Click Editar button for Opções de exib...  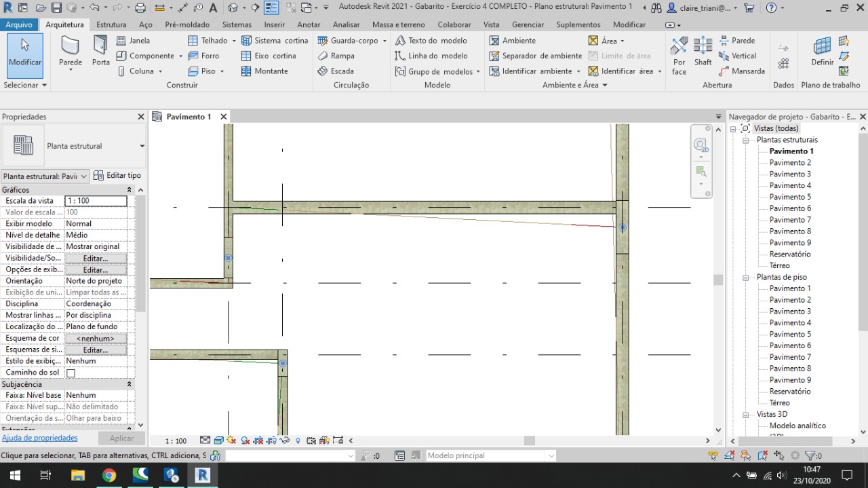[96, 270]
